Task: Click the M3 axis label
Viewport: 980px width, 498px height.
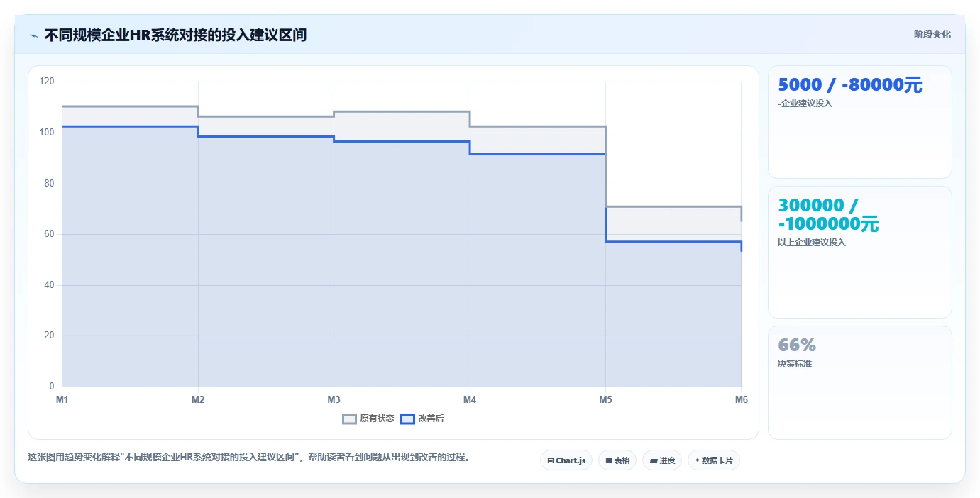Action: 334,400
